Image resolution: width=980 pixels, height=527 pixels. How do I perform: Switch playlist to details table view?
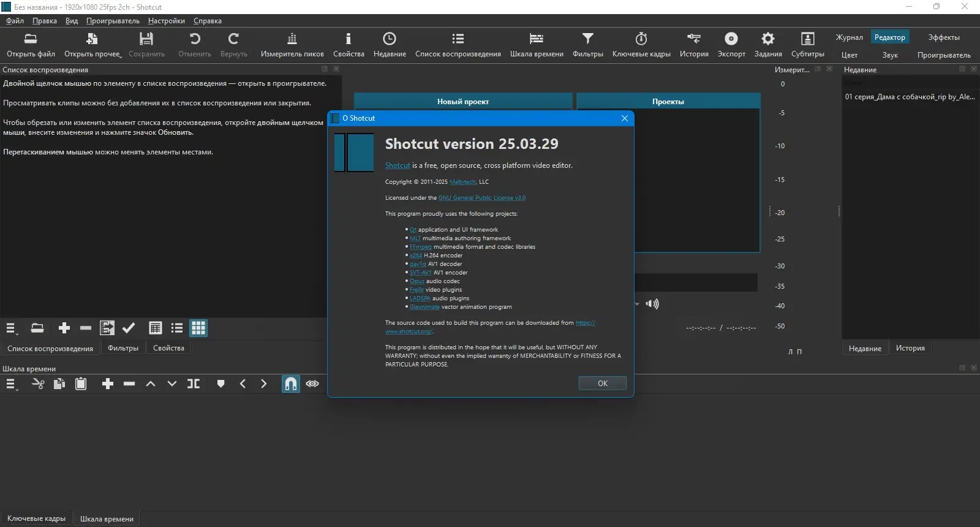(x=156, y=328)
